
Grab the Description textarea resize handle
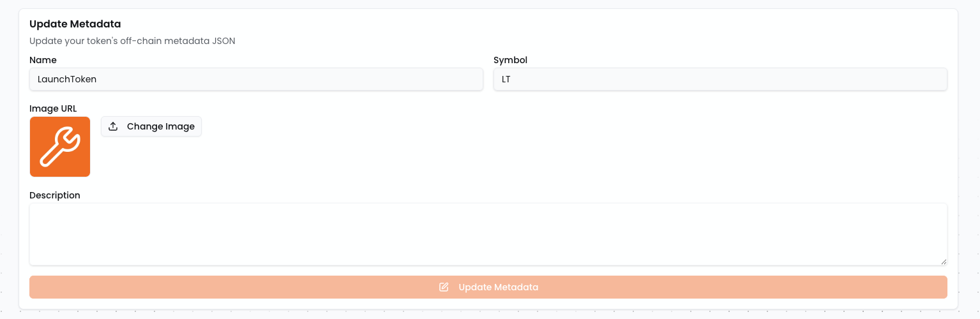click(x=943, y=261)
